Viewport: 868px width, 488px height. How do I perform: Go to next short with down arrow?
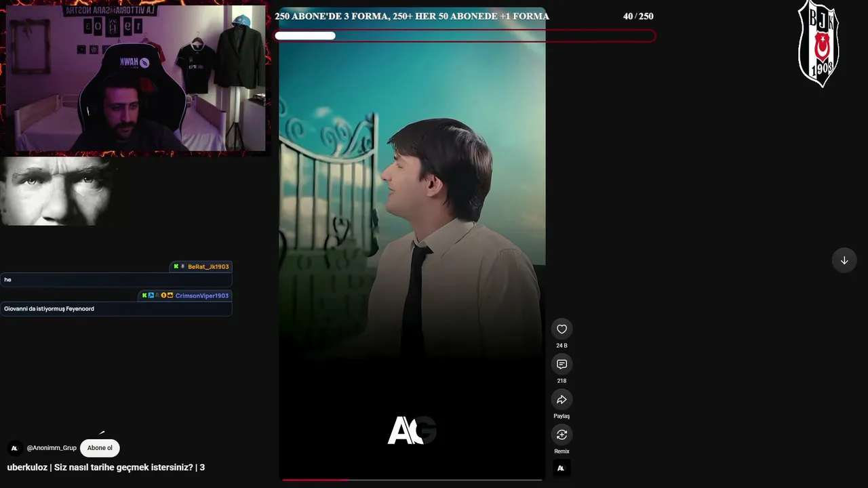[x=844, y=260]
